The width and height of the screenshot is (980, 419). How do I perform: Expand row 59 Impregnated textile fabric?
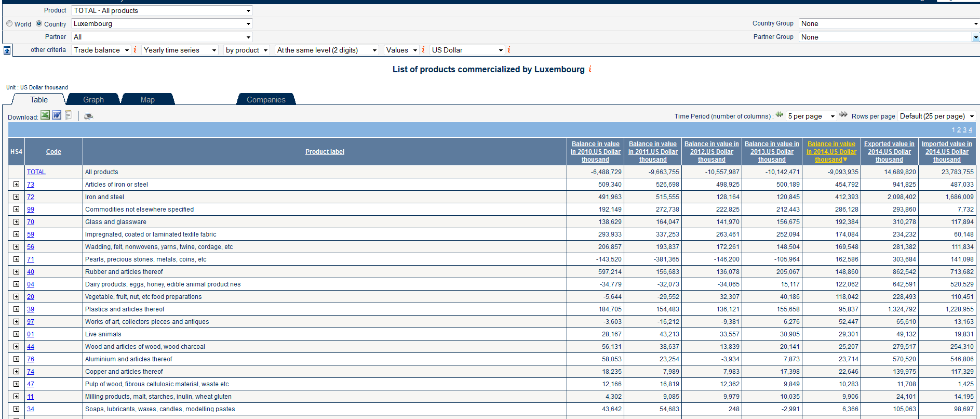coord(16,234)
